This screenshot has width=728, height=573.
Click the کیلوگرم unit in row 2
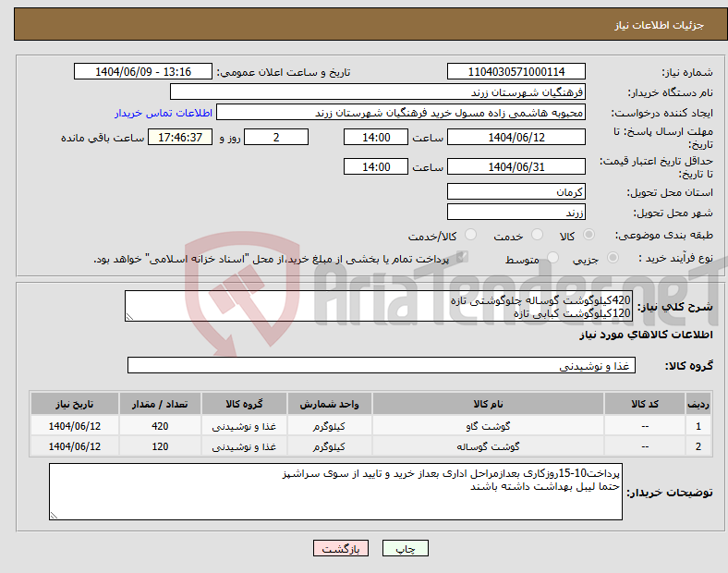329,446
